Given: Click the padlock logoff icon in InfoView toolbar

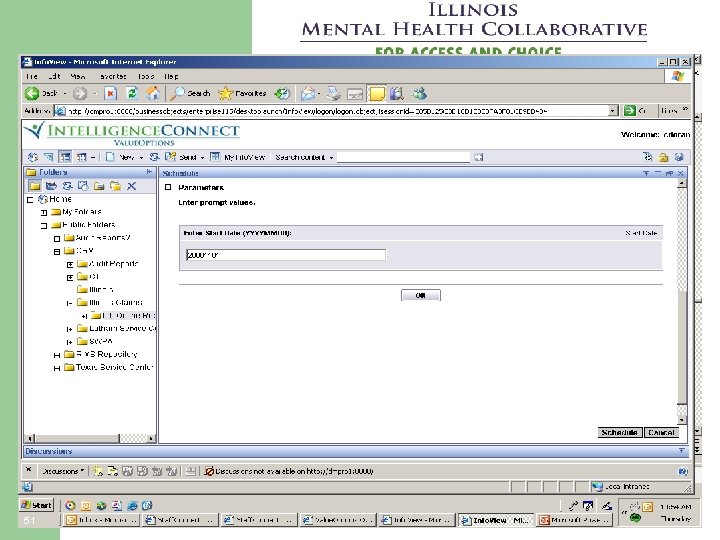Looking at the screenshot, I should [x=663, y=158].
